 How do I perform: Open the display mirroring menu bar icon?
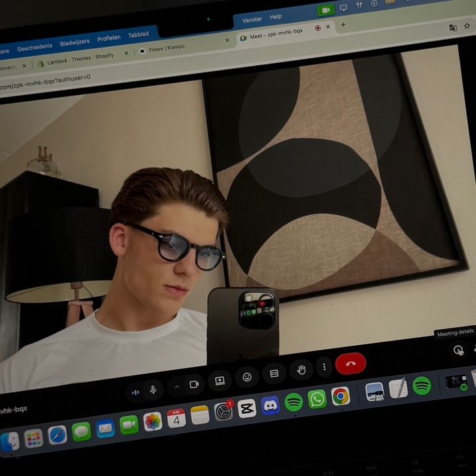[x=344, y=7]
